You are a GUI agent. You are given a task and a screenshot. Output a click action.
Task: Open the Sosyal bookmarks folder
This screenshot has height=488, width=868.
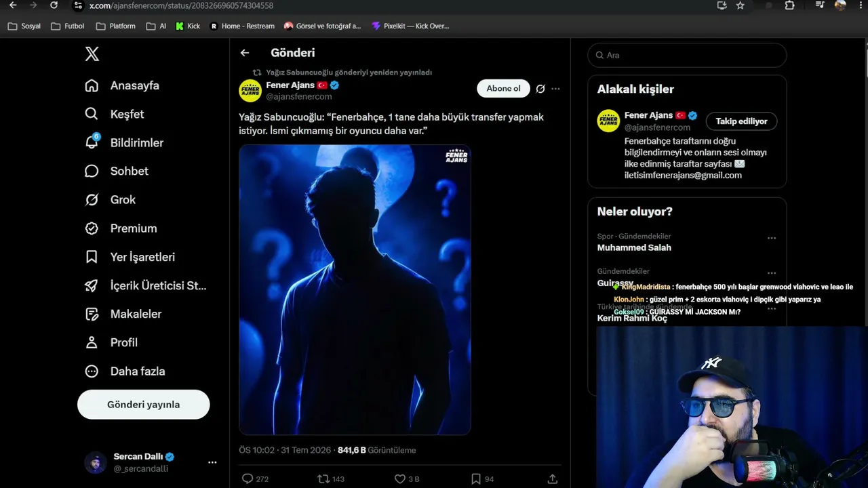click(x=24, y=26)
